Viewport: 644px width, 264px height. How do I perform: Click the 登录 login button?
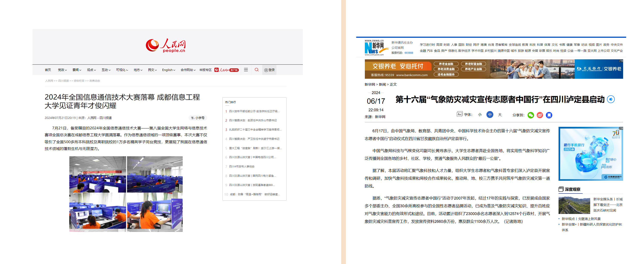[269, 70]
